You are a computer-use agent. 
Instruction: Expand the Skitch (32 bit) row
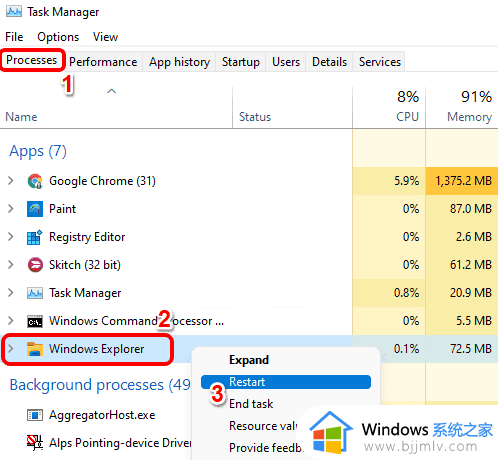tap(11, 265)
